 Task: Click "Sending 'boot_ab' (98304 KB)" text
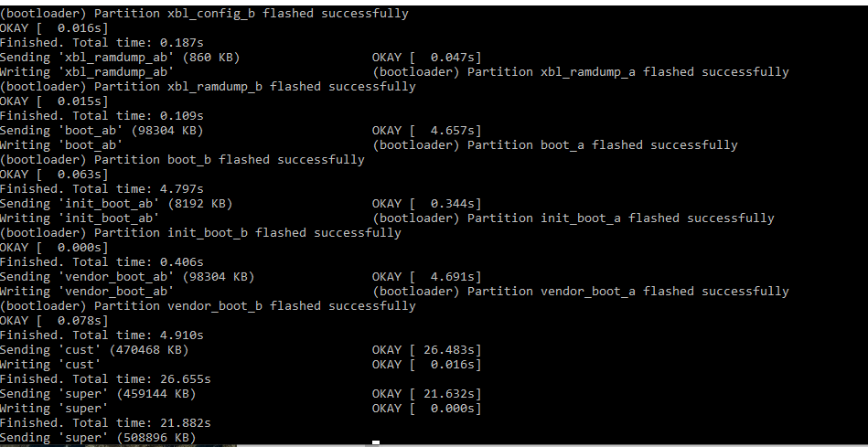point(102,131)
